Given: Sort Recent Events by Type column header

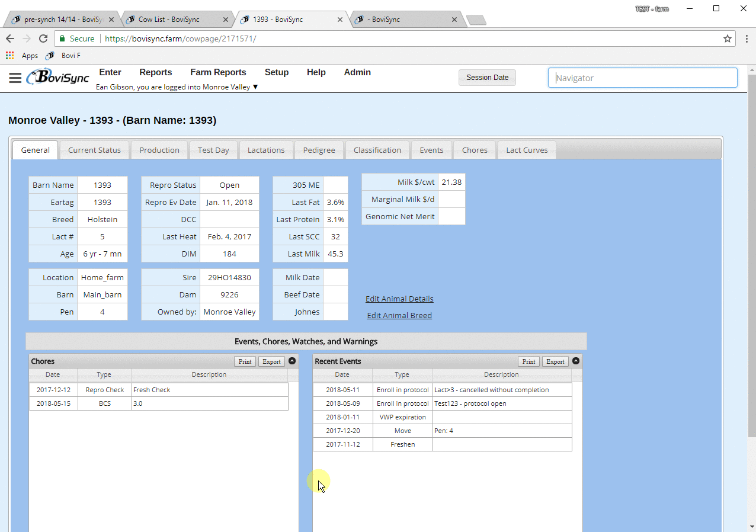Looking at the screenshot, I should pos(402,374).
